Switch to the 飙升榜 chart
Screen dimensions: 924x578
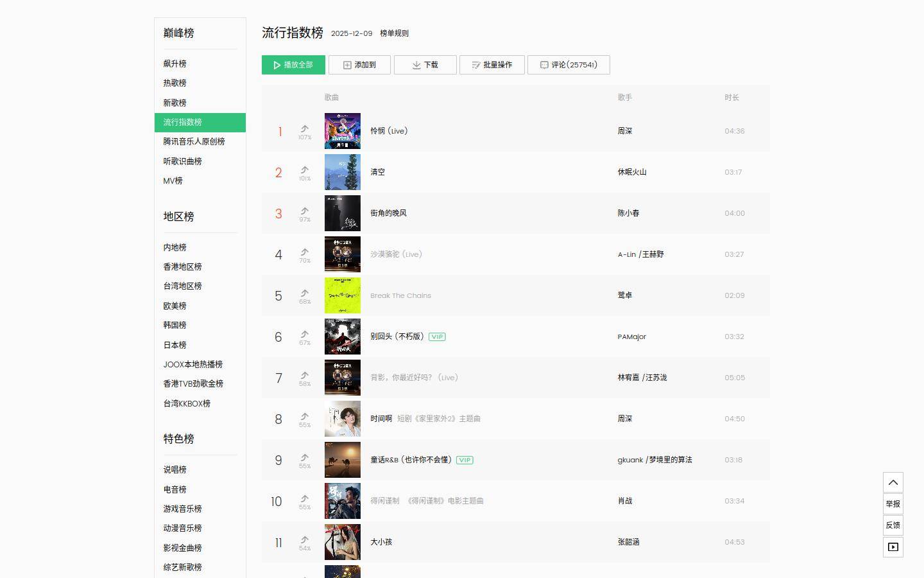click(x=175, y=64)
